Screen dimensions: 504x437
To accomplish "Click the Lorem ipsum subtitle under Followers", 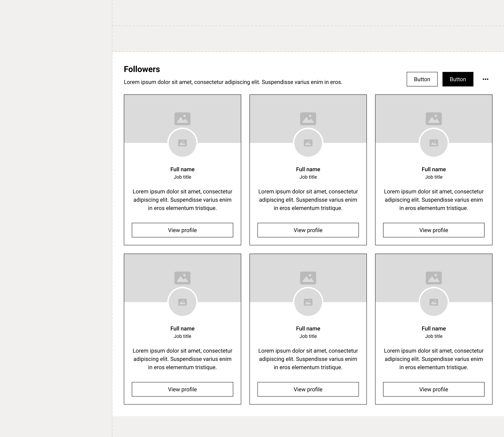I will pyautogui.click(x=233, y=82).
